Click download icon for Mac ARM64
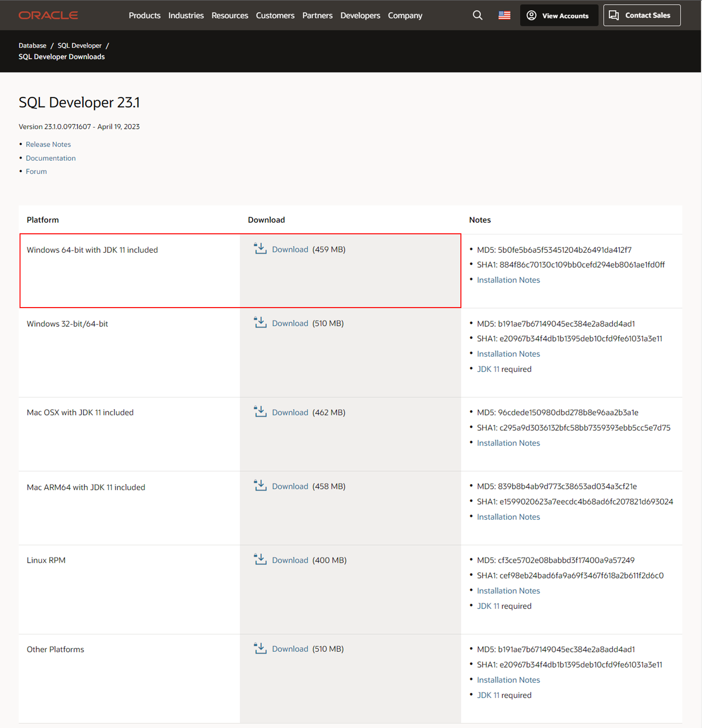702x728 pixels. pos(260,486)
